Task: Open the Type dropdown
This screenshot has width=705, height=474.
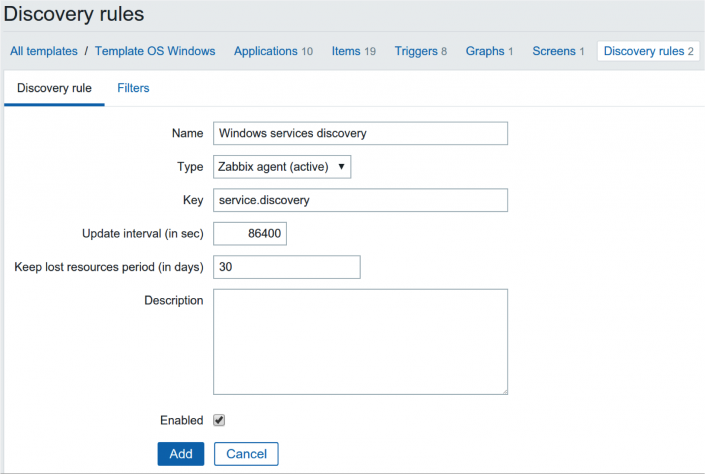Action: 282,166
